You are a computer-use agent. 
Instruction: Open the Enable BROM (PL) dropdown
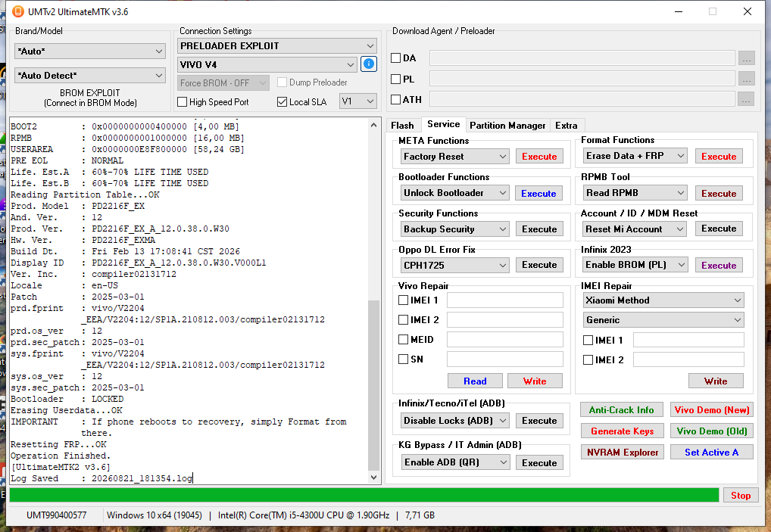tap(635, 265)
